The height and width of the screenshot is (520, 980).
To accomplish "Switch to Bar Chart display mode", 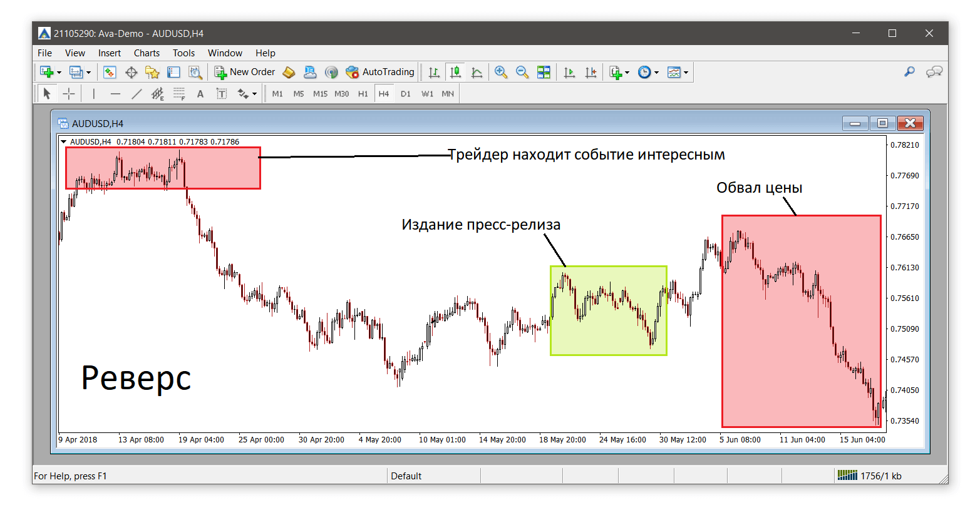I will point(434,72).
